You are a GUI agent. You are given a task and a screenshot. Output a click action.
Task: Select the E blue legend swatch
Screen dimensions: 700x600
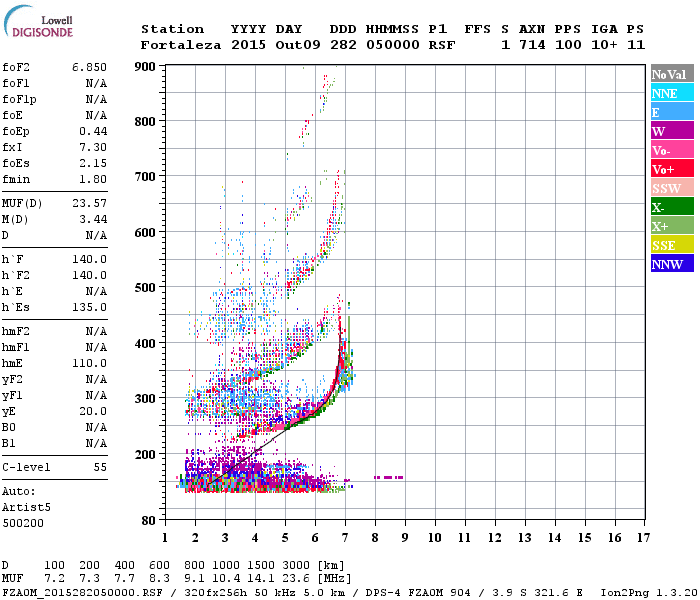coord(672,111)
